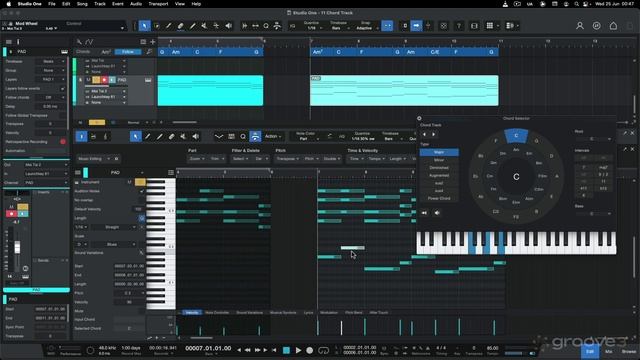Viewport: 640px width, 360px height.
Task: Select the editor Arrow tool
Action: click(136, 136)
